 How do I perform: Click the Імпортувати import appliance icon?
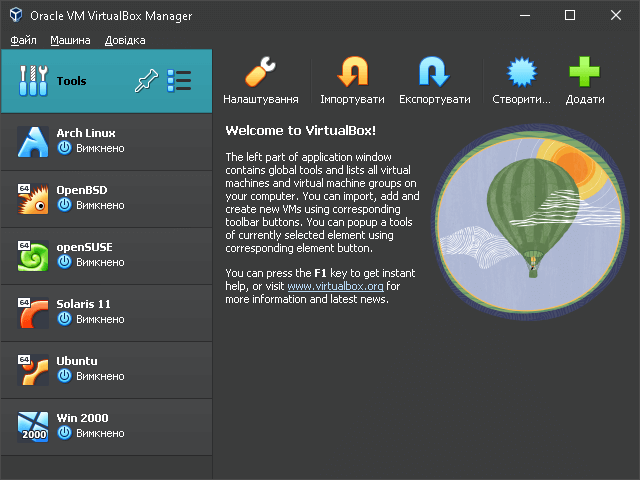(352, 72)
